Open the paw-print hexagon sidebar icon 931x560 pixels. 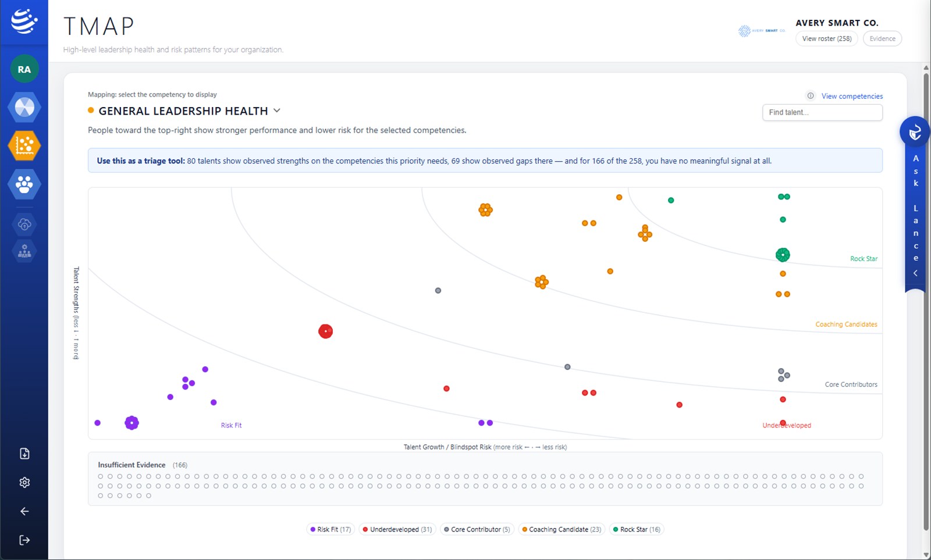pos(24,184)
